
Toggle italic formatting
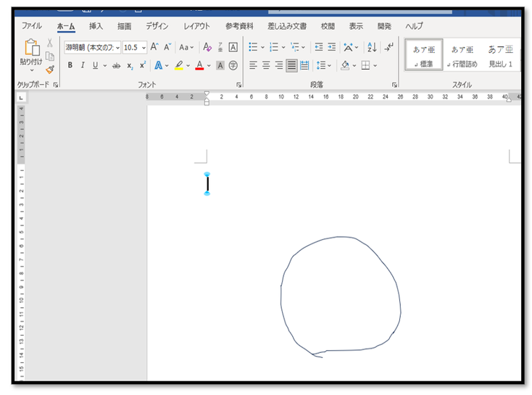[x=83, y=65]
